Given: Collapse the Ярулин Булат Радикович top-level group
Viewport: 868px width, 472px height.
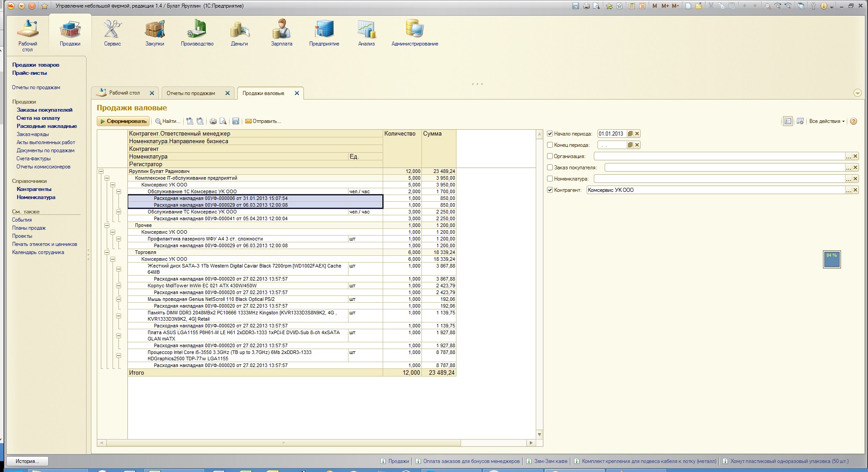Looking at the screenshot, I should coord(101,172).
